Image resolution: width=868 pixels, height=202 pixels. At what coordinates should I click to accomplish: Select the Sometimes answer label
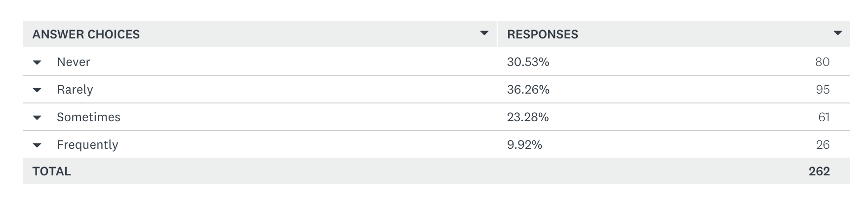click(88, 117)
